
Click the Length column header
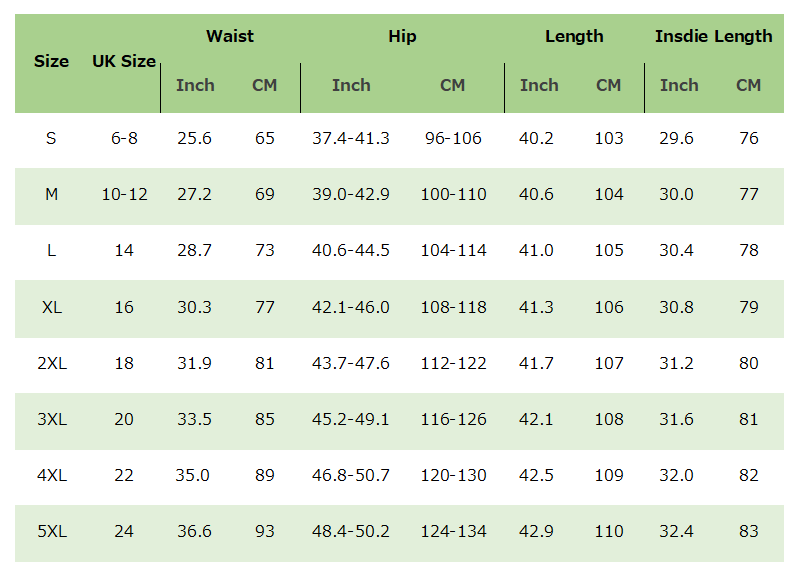pos(574,36)
